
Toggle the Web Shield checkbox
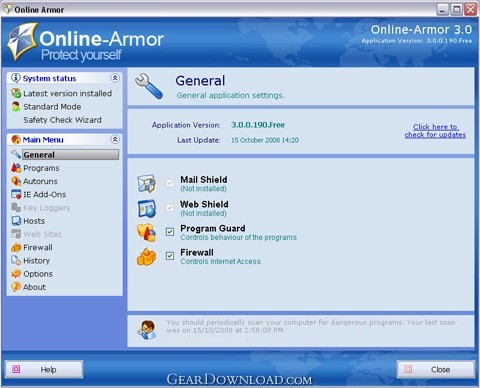coord(170,208)
